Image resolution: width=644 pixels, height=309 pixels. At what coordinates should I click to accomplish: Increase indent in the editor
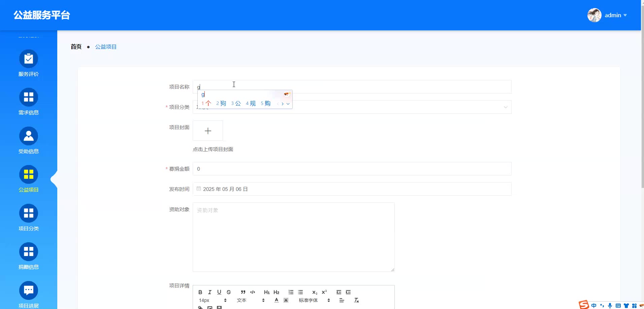[x=348, y=292]
